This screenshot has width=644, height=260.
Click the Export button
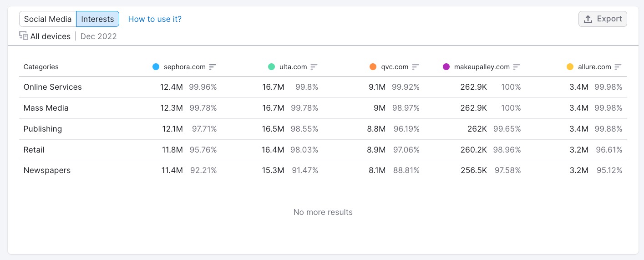click(603, 19)
